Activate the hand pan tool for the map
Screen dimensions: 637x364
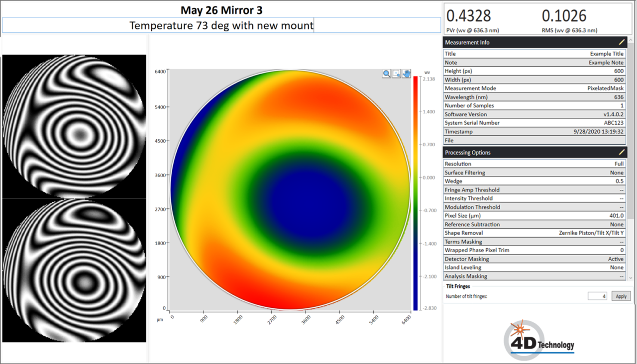[406, 74]
